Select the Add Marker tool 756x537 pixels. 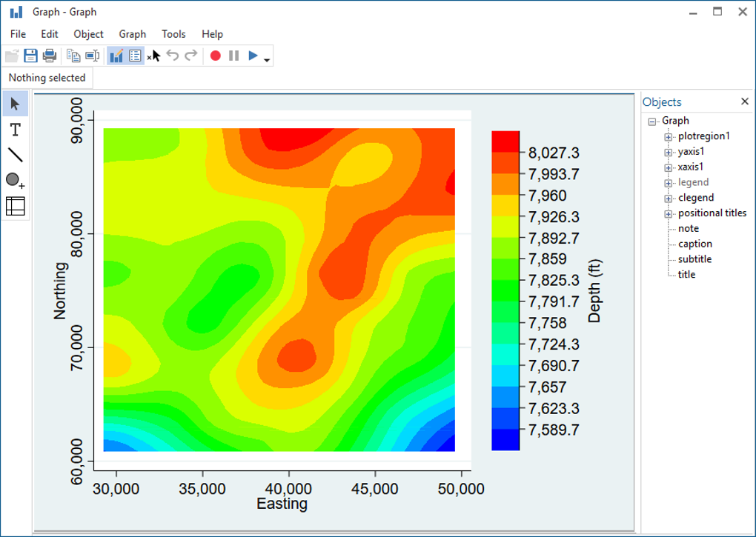tap(16, 181)
